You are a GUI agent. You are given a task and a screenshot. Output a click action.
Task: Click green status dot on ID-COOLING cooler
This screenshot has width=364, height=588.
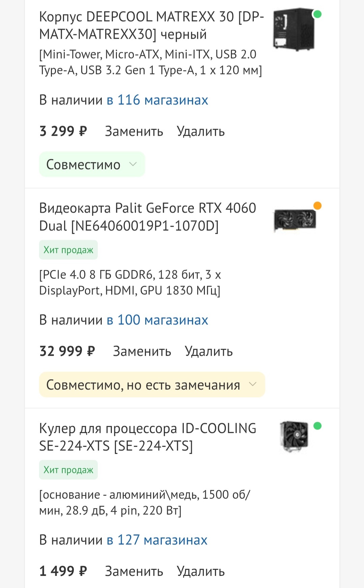(x=317, y=426)
